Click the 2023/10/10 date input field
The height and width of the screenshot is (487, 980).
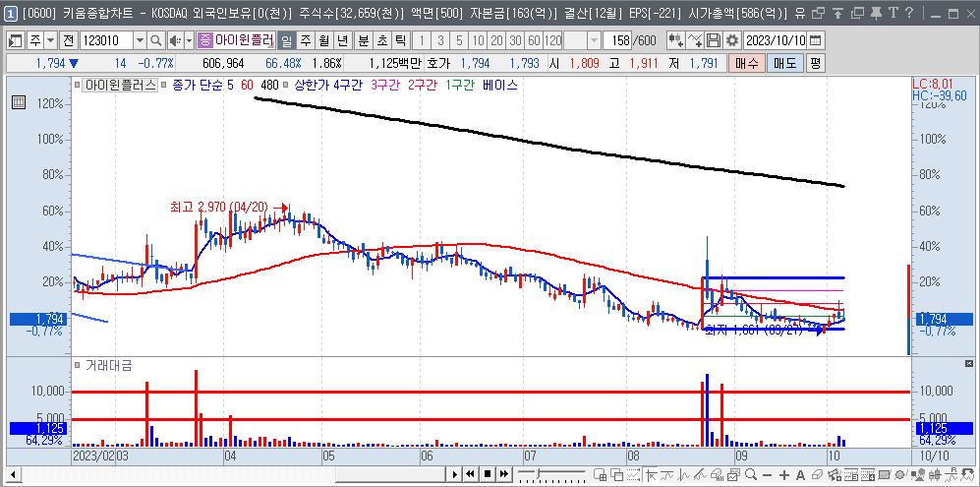pos(775,40)
